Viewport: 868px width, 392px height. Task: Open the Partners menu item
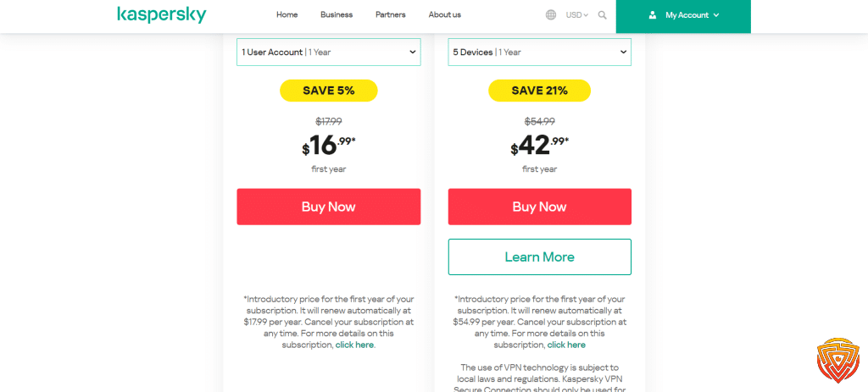click(390, 15)
